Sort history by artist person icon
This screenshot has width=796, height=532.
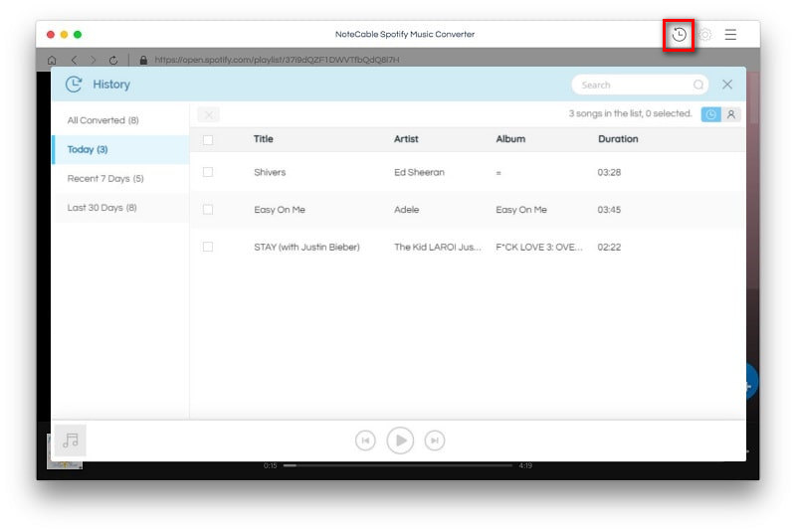pyautogui.click(x=731, y=114)
